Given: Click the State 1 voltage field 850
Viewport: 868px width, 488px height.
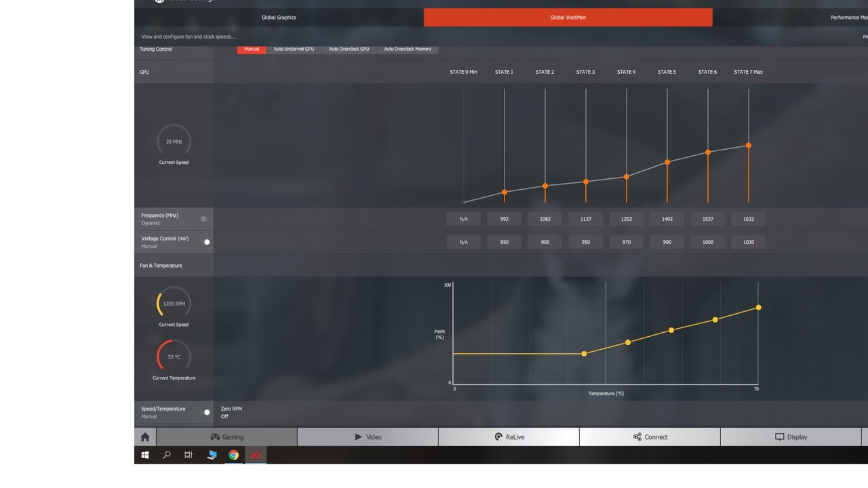Looking at the screenshot, I should [x=505, y=242].
